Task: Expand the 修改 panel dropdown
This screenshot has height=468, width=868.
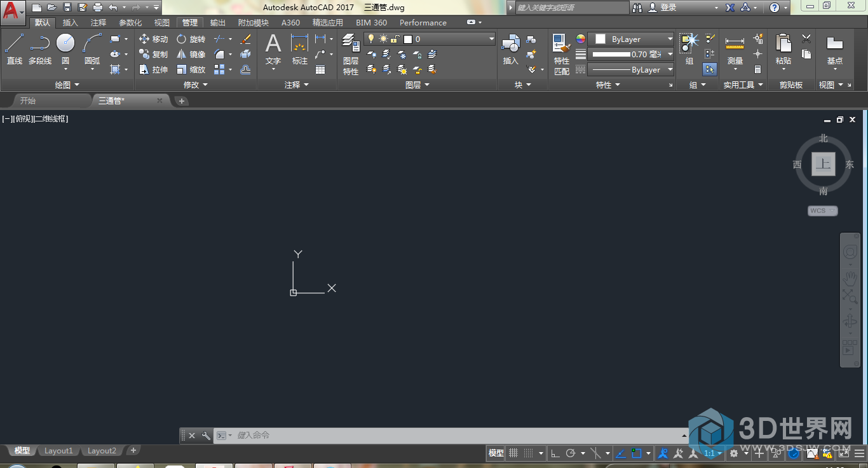Action: (196, 85)
